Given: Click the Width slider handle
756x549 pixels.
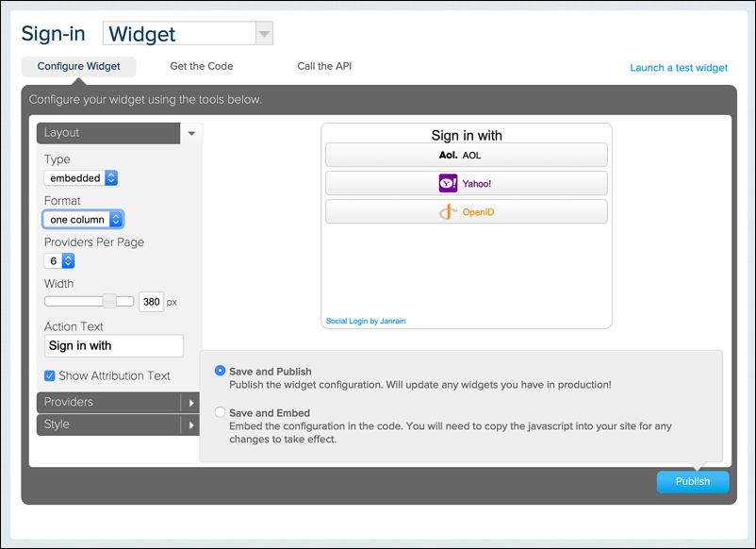Looking at the screenshot, I should (109, 301).
